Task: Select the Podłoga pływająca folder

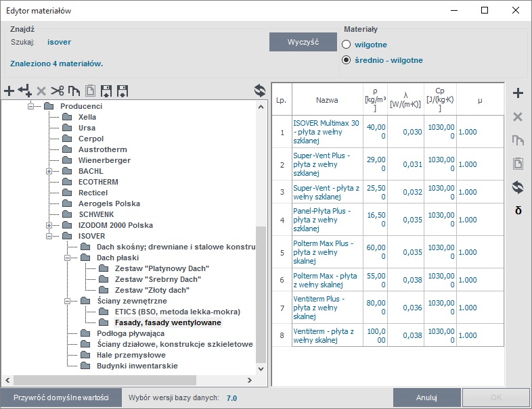Action: point(131,333)
